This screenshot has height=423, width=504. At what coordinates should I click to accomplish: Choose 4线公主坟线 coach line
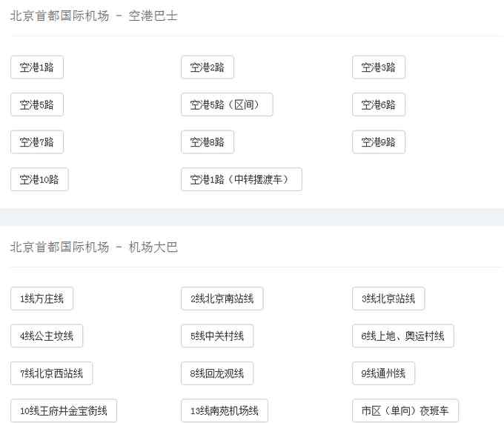point(47,336)
